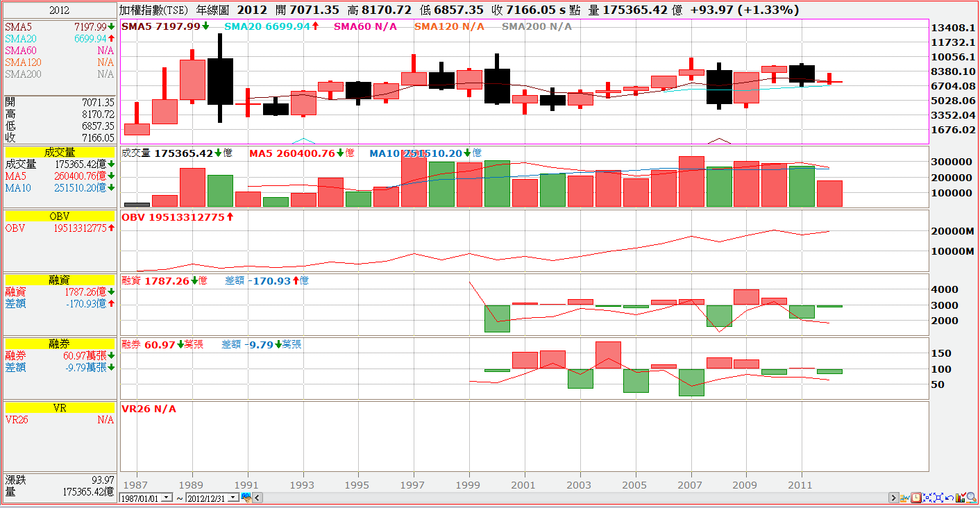
Task: Click the yellow 成交量 panel header
Action: point(60,153)
